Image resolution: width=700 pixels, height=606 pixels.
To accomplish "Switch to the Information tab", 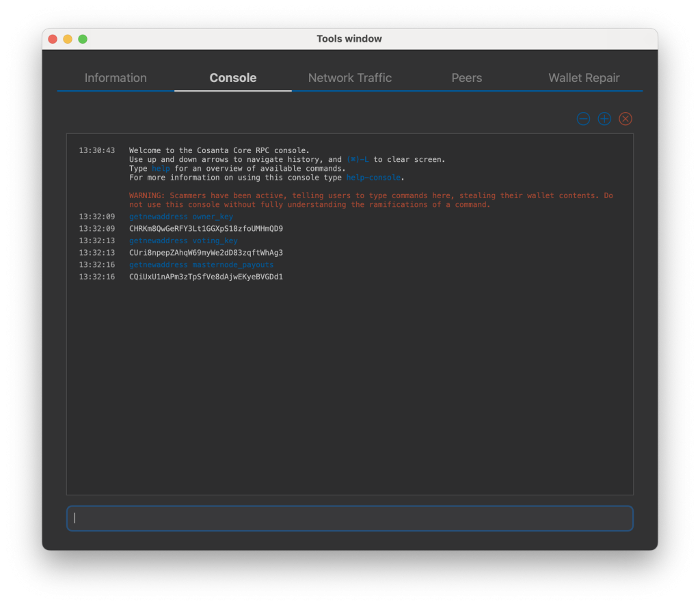I will [x=116, y=78].
